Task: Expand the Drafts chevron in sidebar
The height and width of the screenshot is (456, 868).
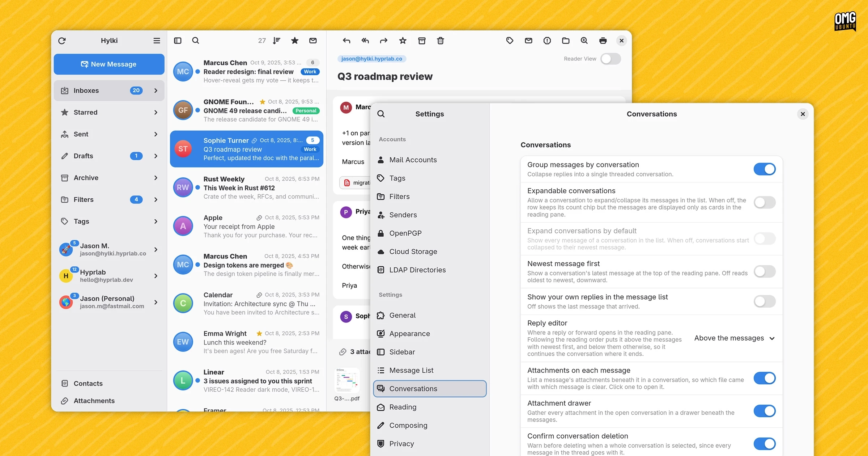Action: pos(156,156)
